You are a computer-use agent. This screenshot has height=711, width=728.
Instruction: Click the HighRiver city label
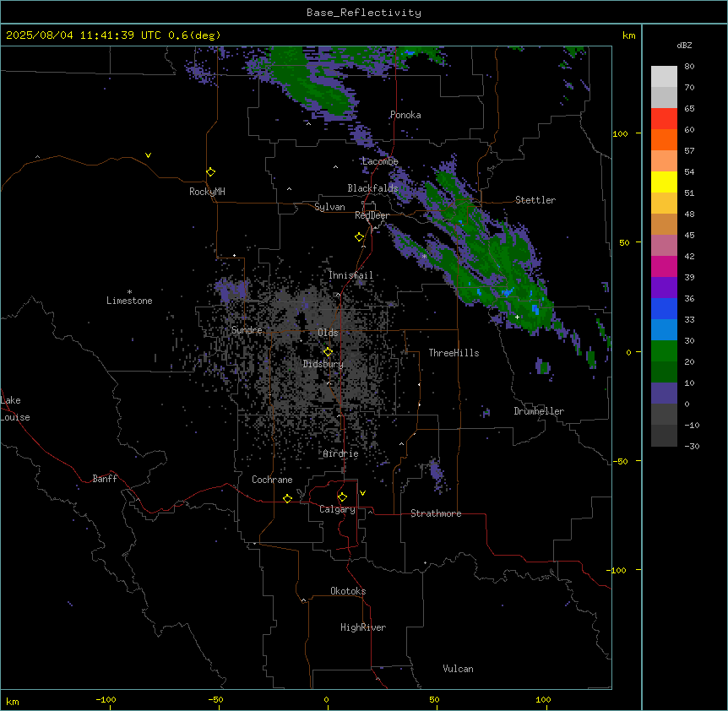[363, 627]
